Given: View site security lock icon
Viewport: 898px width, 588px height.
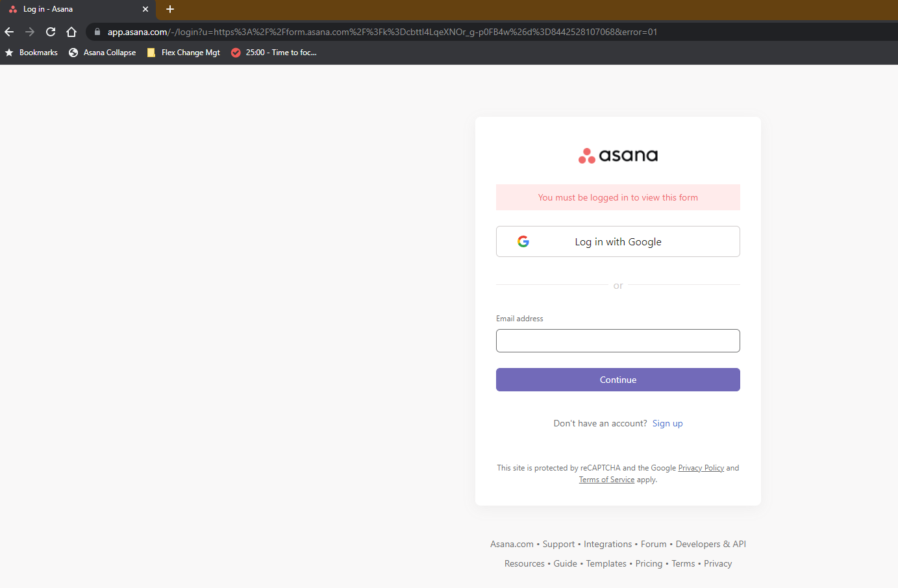Looking at the screenshot, I should [x=97, y=32].
